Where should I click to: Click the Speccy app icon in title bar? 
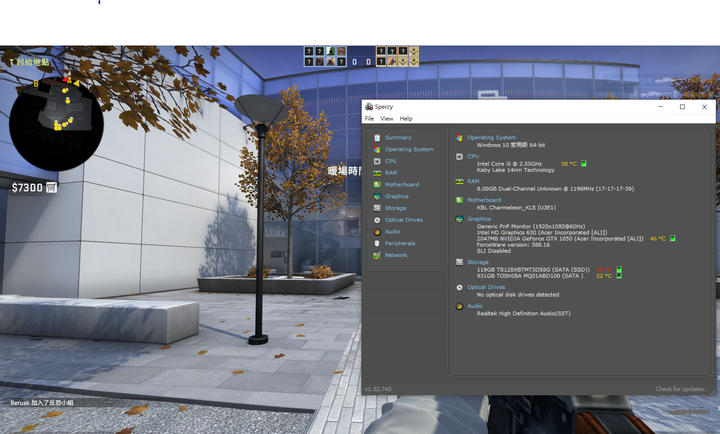coord(369,107)
